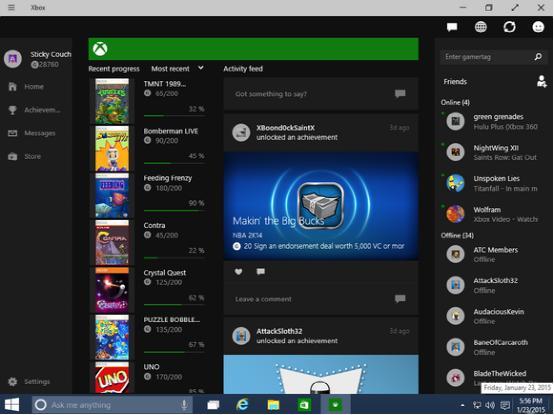
Task: Open the Windows Start button
Action: 12,404
